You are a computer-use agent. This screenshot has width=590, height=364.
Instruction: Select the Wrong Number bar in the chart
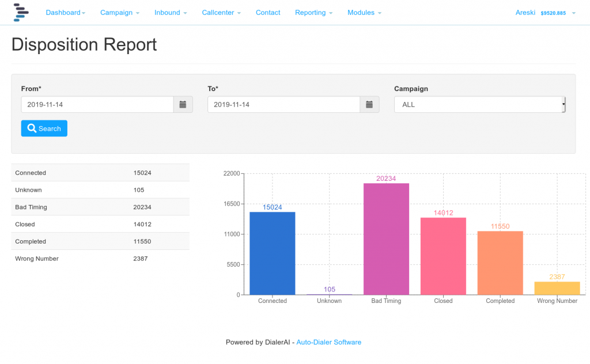click(x=557, y=288)
